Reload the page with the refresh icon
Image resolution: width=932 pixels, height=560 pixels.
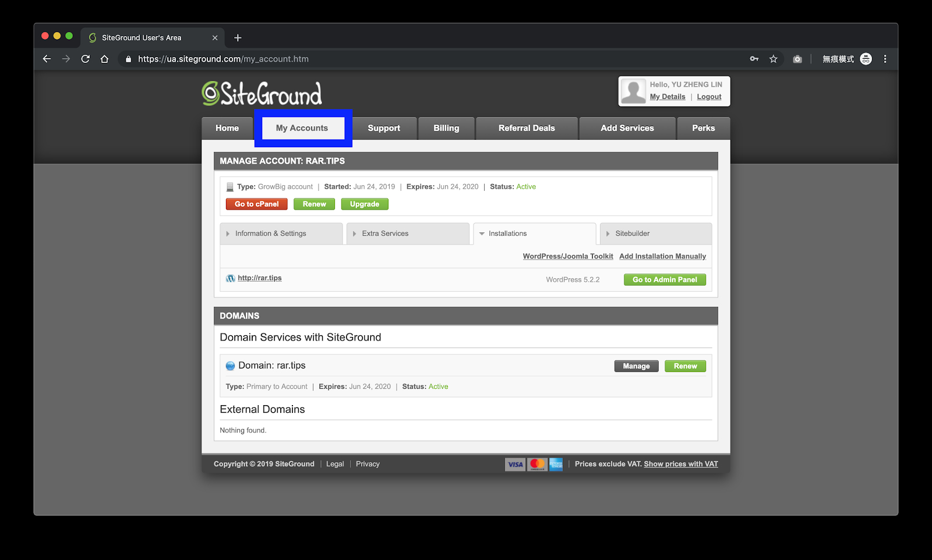(86, 59)
